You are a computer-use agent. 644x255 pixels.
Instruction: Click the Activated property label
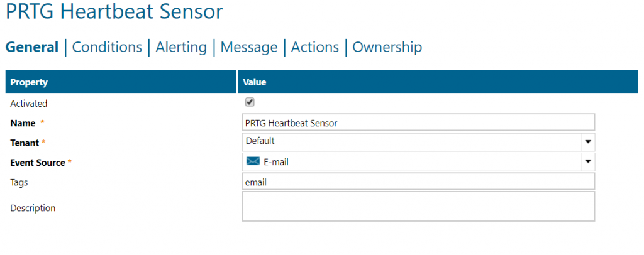click(29, 103)
